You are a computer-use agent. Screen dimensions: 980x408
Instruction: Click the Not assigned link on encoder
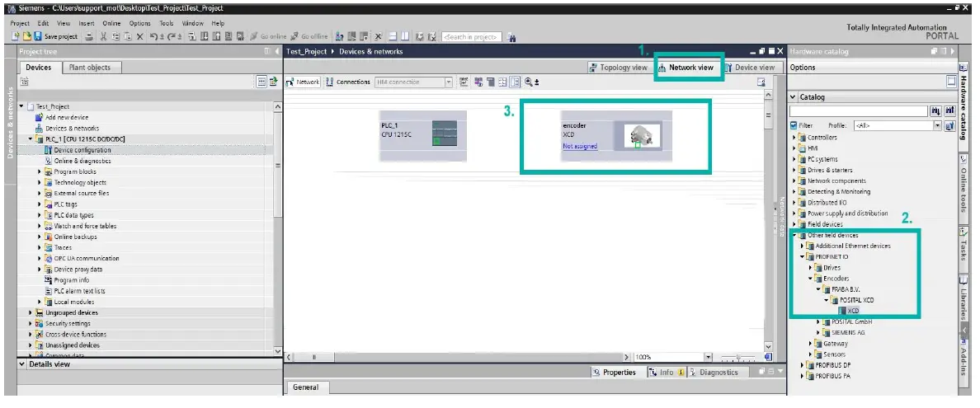579,146
